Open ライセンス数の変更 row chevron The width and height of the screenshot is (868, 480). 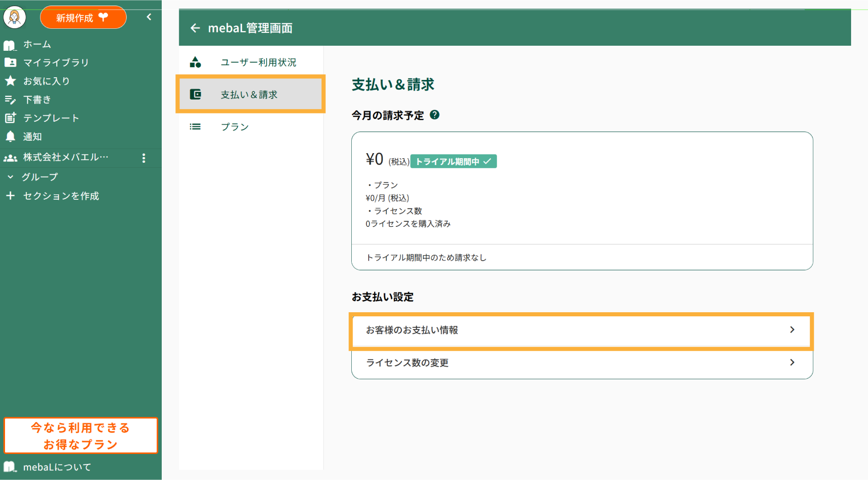(792, 363)
